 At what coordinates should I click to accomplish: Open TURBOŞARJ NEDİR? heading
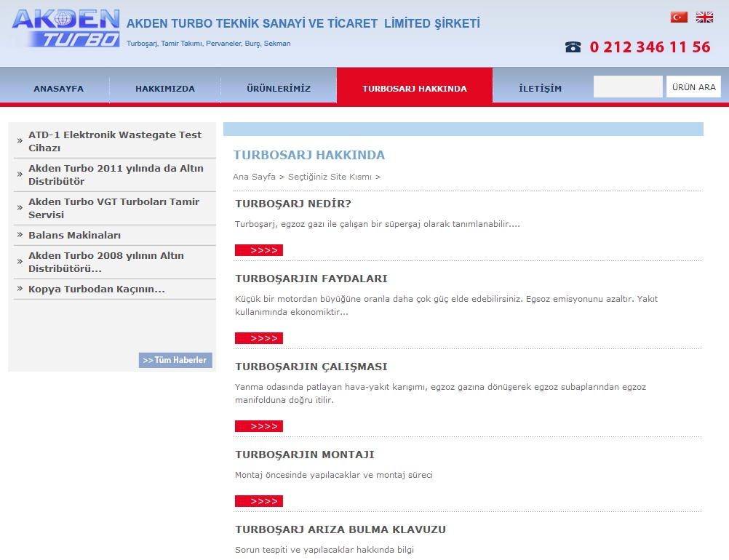click(x=293, y=204)
